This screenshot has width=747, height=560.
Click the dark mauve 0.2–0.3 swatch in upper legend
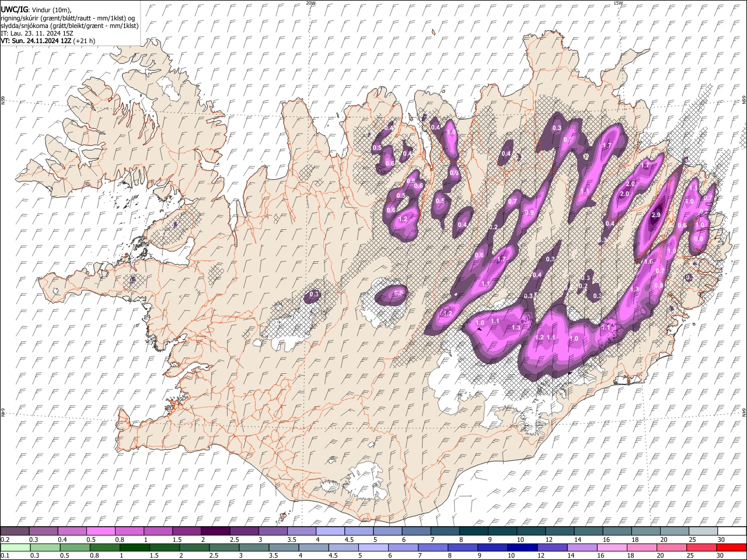[x=15, y=531]
